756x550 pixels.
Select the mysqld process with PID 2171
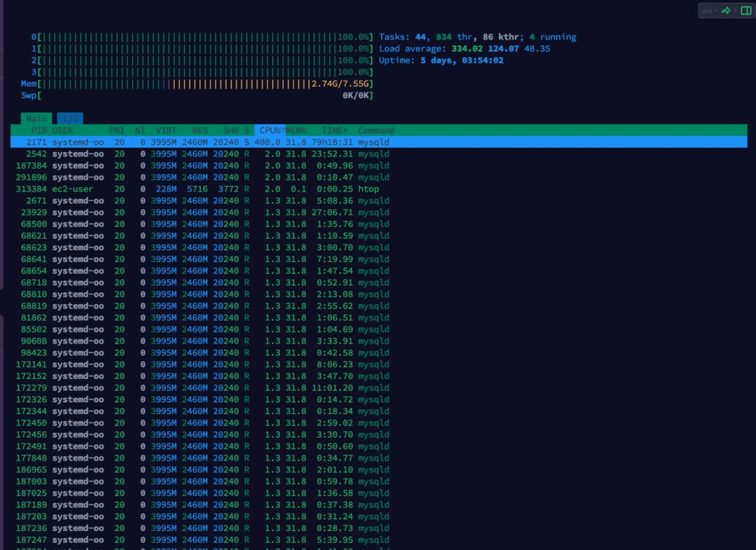379,142
